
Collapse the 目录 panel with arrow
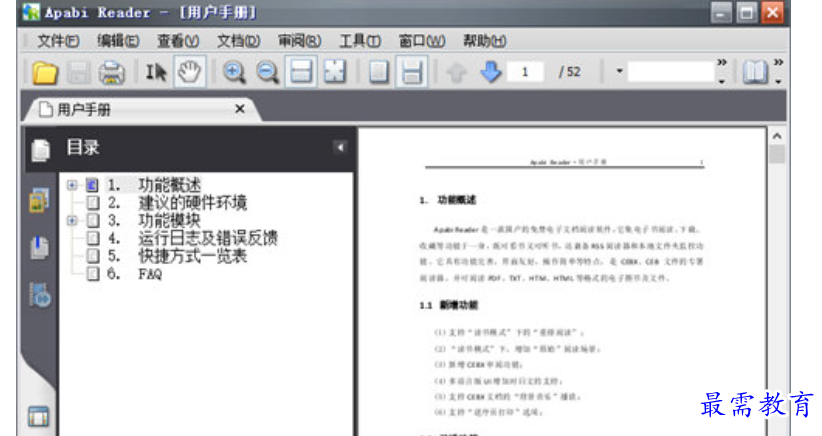tap(340, 147)
